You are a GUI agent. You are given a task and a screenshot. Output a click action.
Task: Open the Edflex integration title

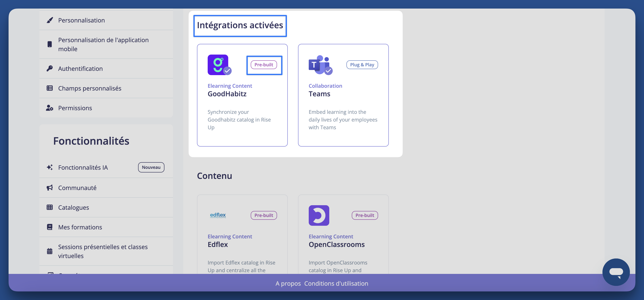218,245
